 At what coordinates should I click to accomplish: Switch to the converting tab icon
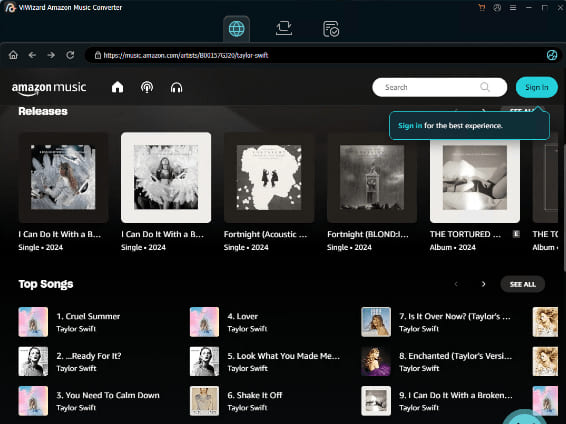[284, 29]
